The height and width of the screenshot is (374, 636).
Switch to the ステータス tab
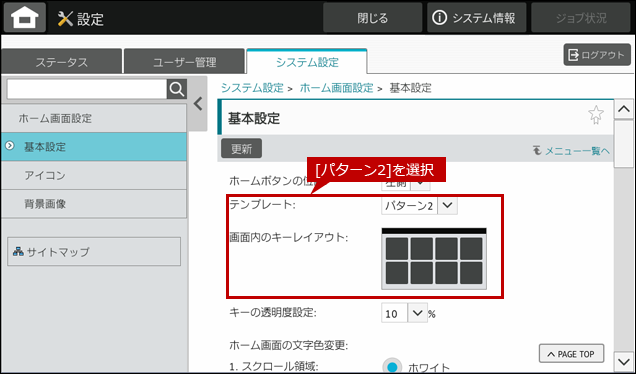[62, 62]
